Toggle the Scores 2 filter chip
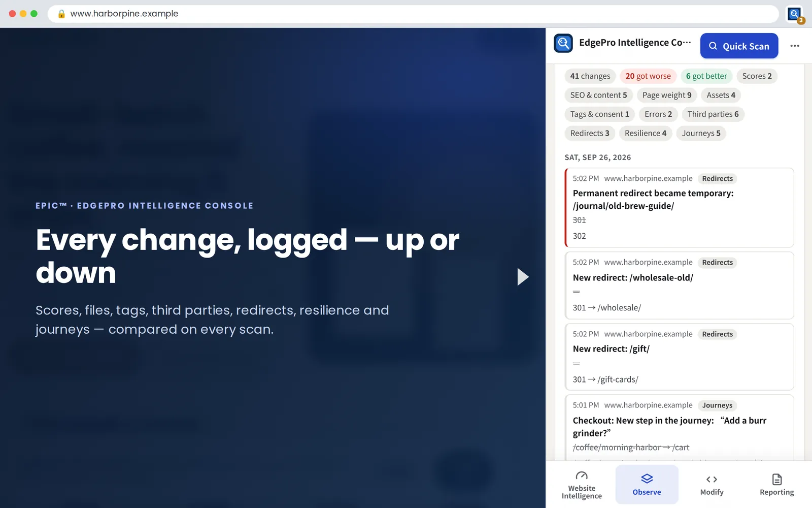The width and height of the screenshot is (812, 508). (x=757, y=76)
